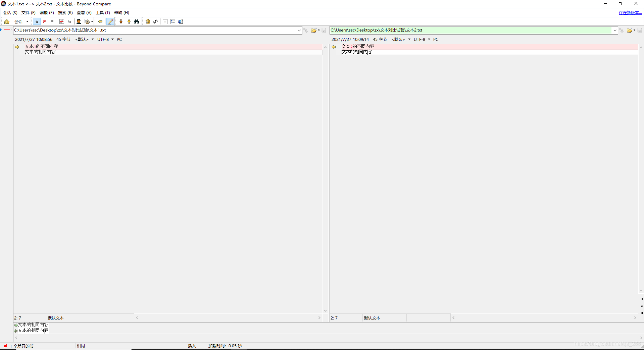Open left file <默认> format dropdown
This screenshot has width=644, height=350.
pyautogui.click(x=85, y=40)
